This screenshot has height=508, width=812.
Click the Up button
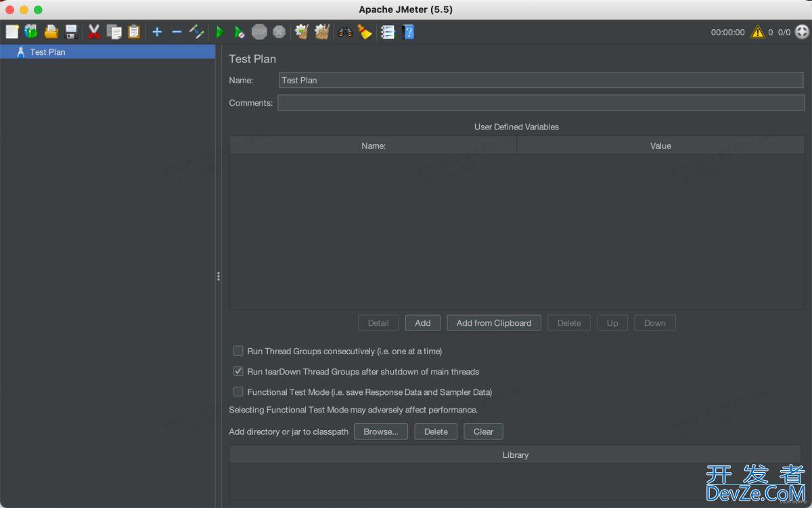click(612, 323)
